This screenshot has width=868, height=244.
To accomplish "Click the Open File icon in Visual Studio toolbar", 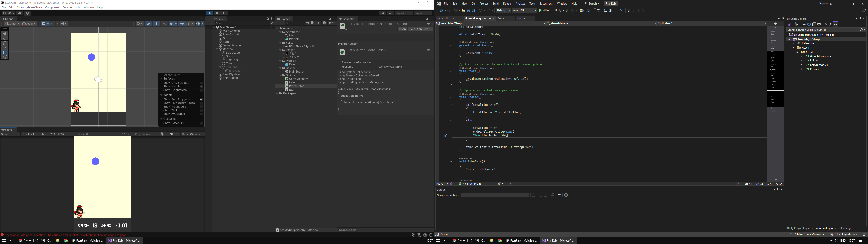I will point(463,10).
